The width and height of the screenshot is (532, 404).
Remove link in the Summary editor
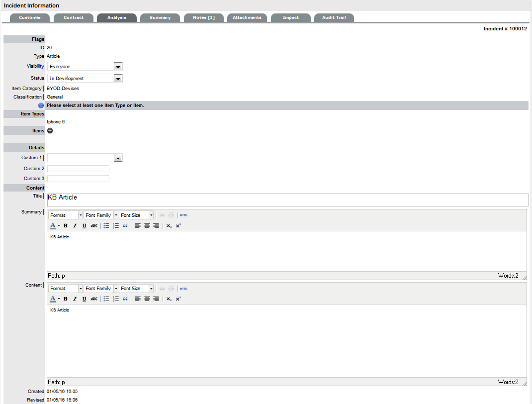pyautogui.click(x=172, y=215)
